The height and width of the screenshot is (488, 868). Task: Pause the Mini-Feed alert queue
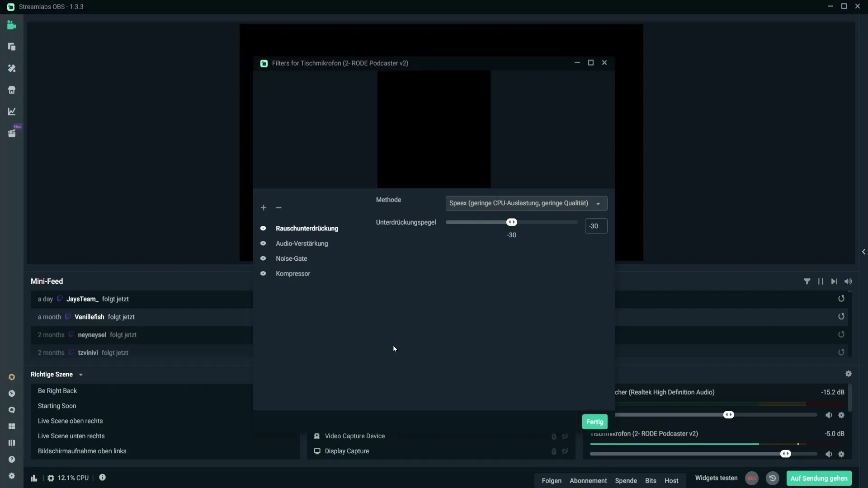[821, 282]
